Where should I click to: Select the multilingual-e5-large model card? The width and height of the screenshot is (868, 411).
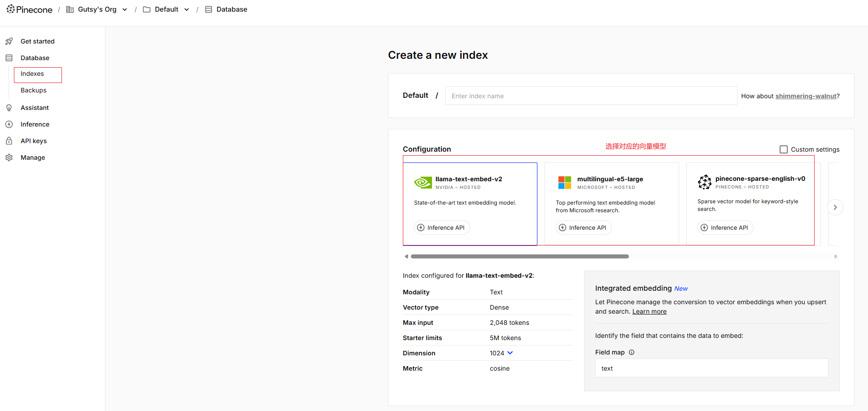click(x=611, y=203)
